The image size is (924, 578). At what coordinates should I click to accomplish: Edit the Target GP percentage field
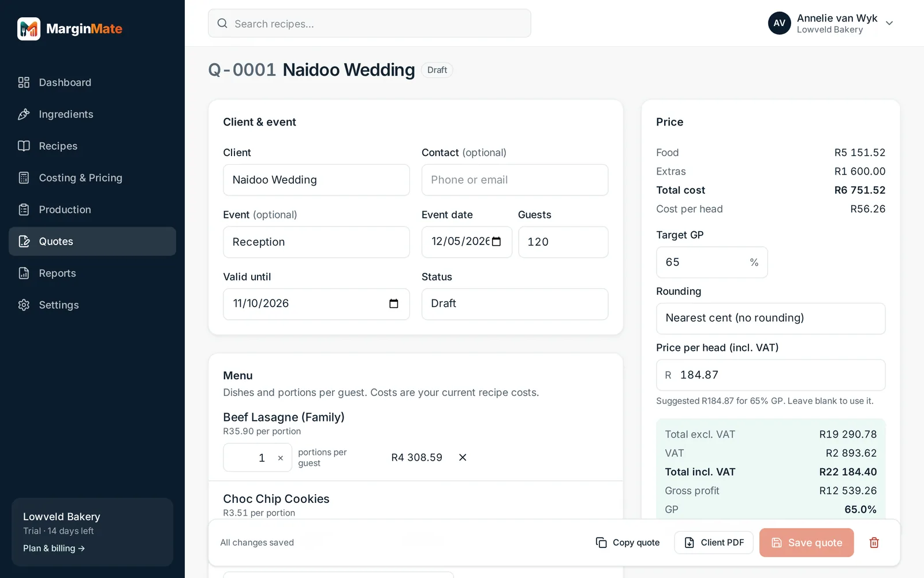tap(711, 262)
